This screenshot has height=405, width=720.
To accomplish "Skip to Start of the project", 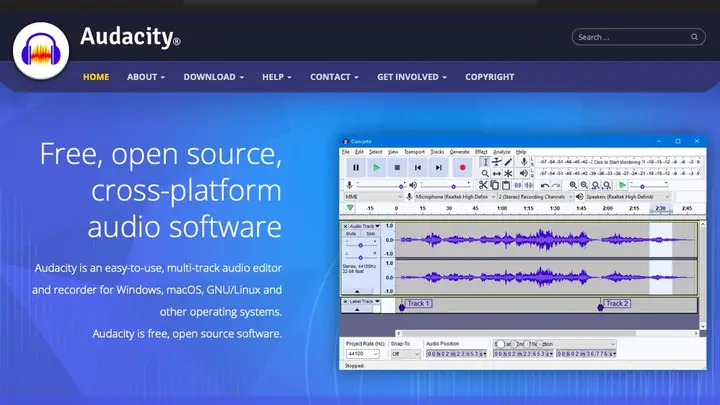I will (418, 168).
